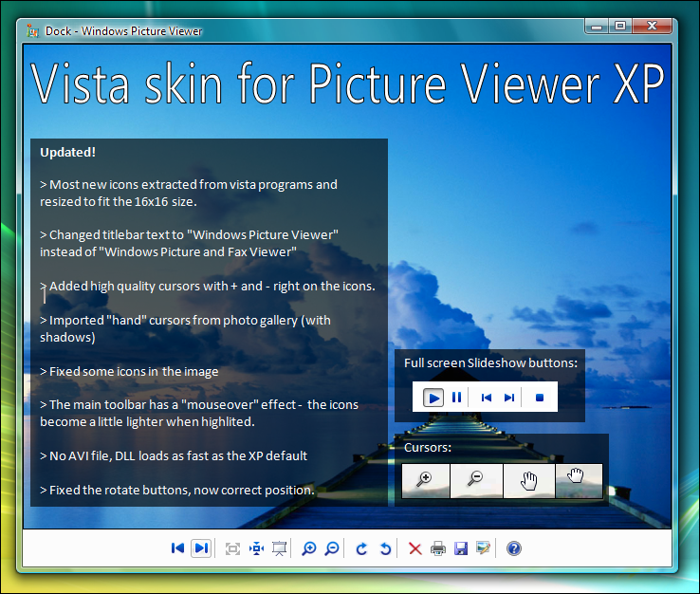Image resolution: width=700 pixels, height=594 pixels.
Task: Select the Actual Size toolbar icon
Action: coord(256,548)
